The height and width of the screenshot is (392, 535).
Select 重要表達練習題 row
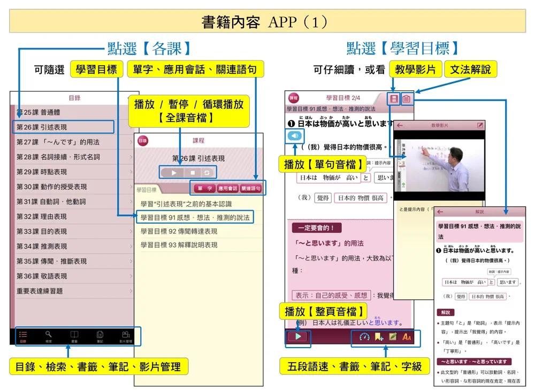(x=74, y=291)
